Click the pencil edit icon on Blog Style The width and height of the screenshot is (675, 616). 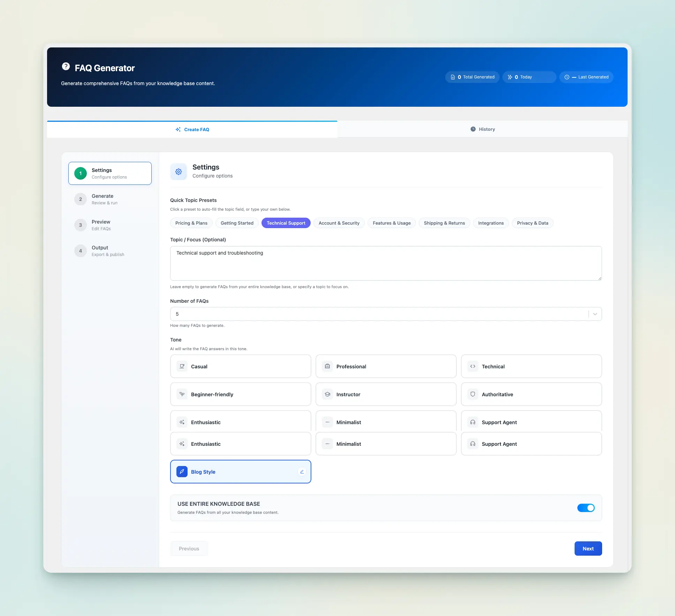tap(302, 472)
